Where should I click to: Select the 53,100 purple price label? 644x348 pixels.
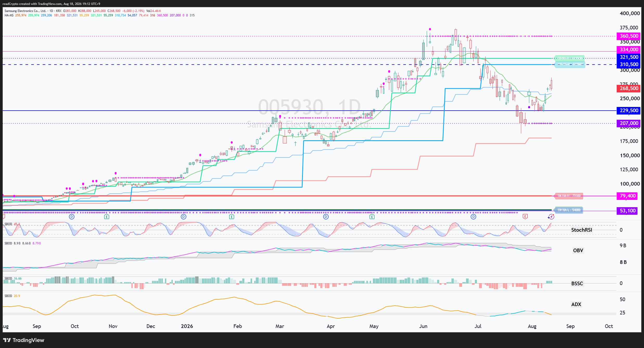627,211
